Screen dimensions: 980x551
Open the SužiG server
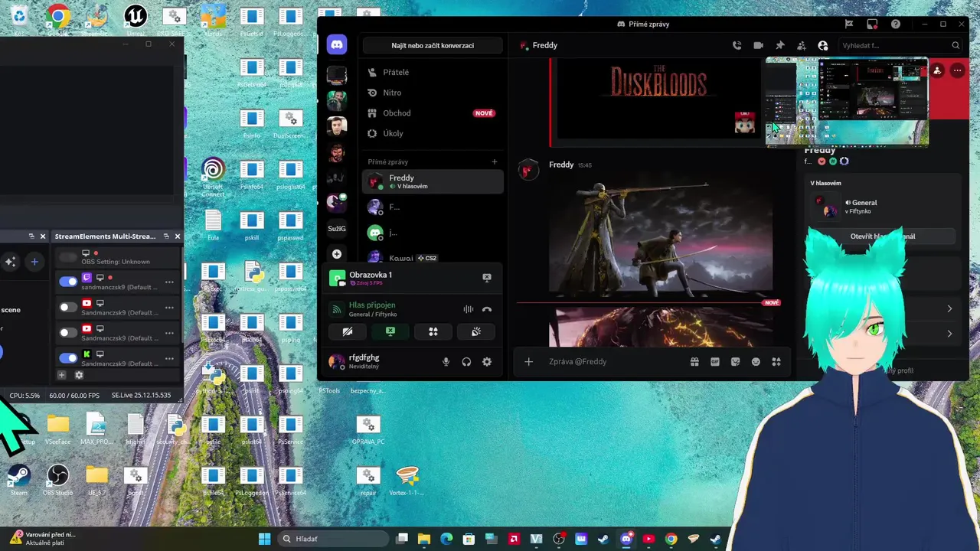pos(337,228)
